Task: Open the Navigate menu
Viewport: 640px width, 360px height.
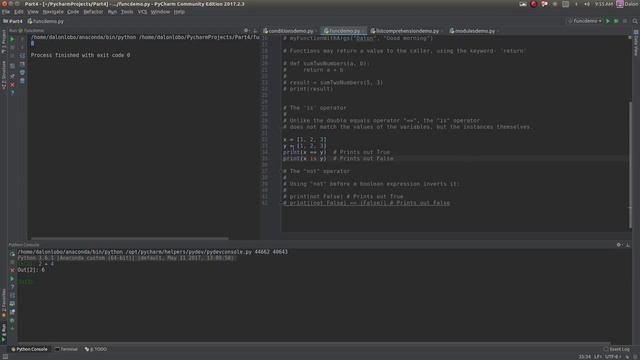Action: [53, 12]
